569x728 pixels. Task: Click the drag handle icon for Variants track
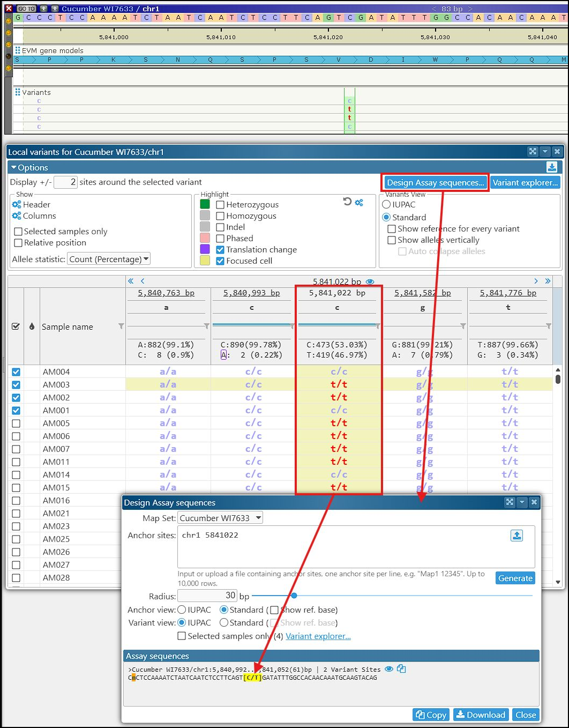click(18, 92)
